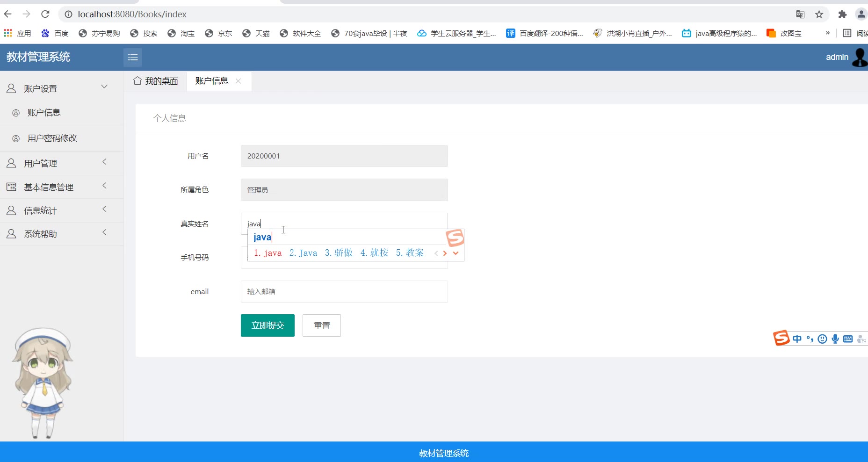Click the 所属角色 field showing 管理员
The image size is (868, 462).
pyautogui.click(x=344, y=190)
